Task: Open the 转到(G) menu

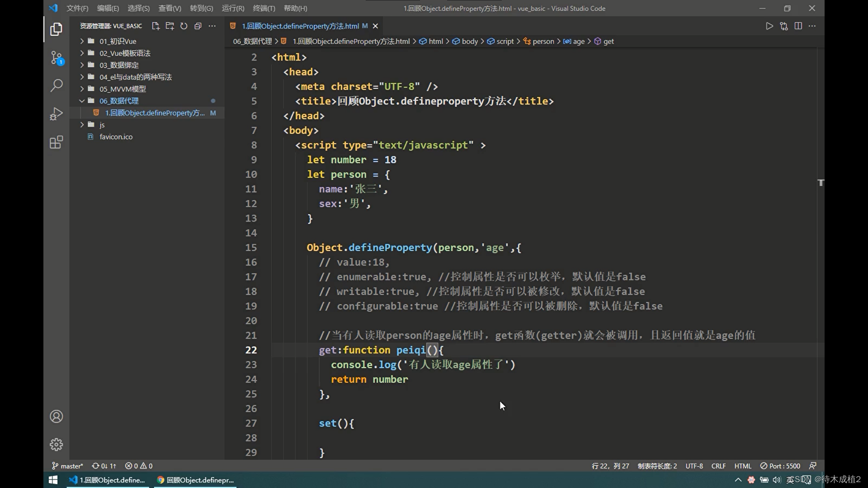Action: (201, 8)
